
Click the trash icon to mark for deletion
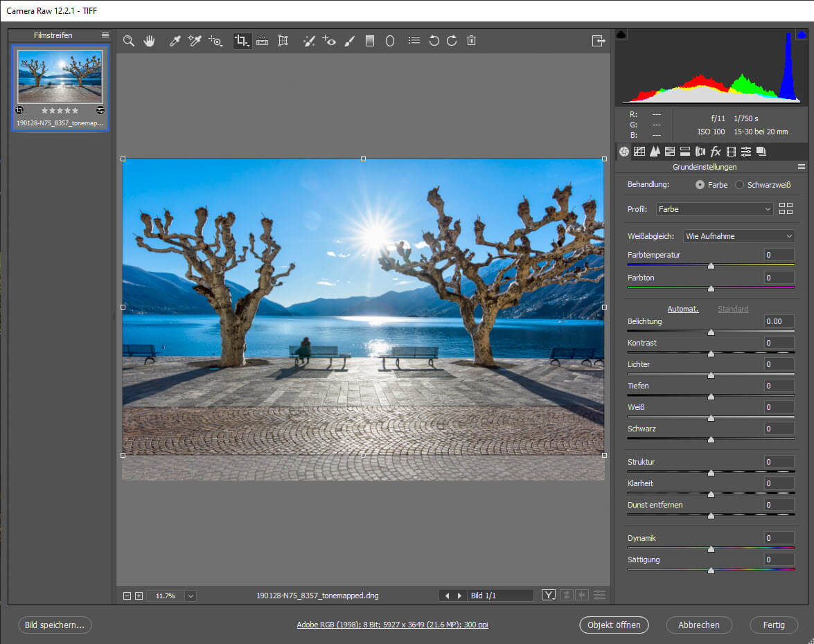tap(471, 41)
